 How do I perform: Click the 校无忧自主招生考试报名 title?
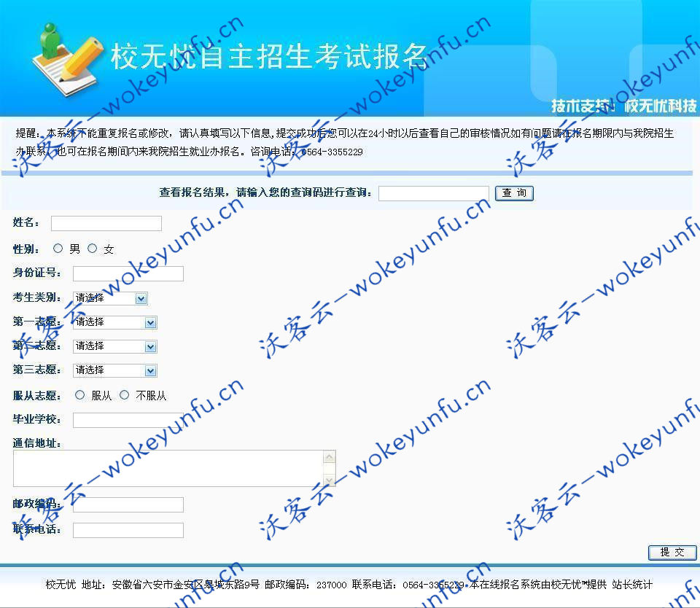(x=270, y=57)
